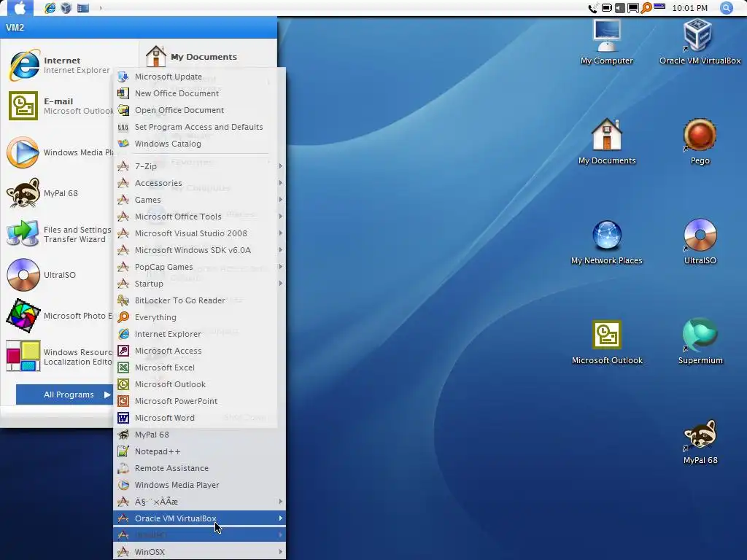Open Remote Assistance

click(199, 468)
